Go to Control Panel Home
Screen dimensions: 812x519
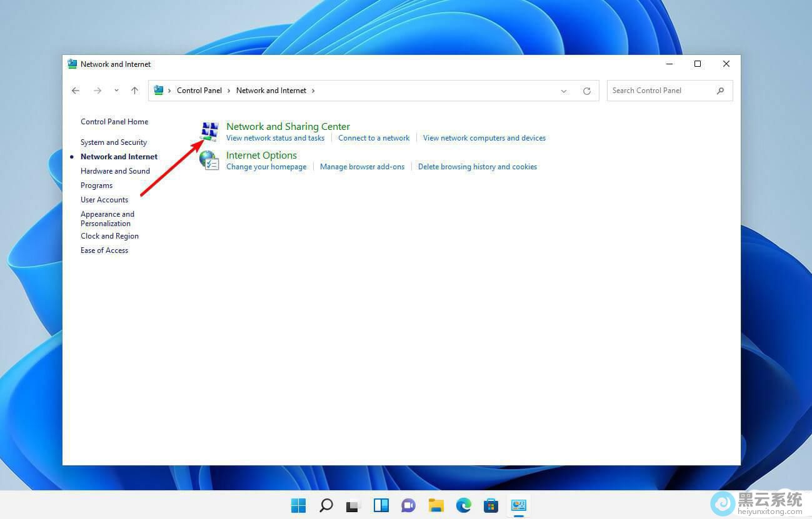[x=114, y=122]
